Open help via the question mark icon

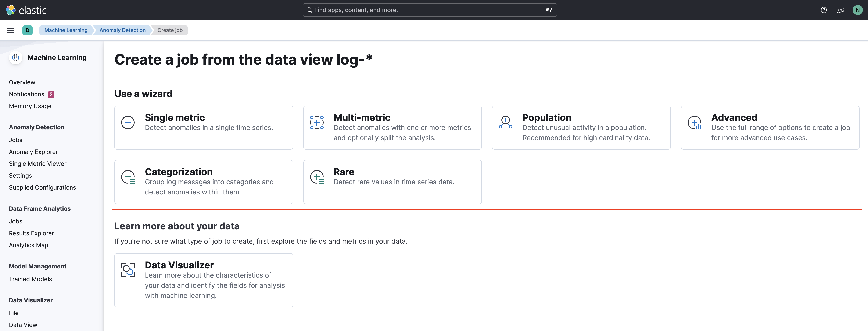(x=824, y=10)
